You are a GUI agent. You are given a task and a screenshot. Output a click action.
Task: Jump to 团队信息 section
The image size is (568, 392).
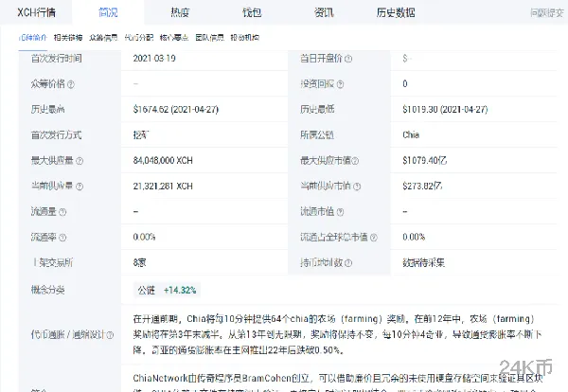point(209,38)
